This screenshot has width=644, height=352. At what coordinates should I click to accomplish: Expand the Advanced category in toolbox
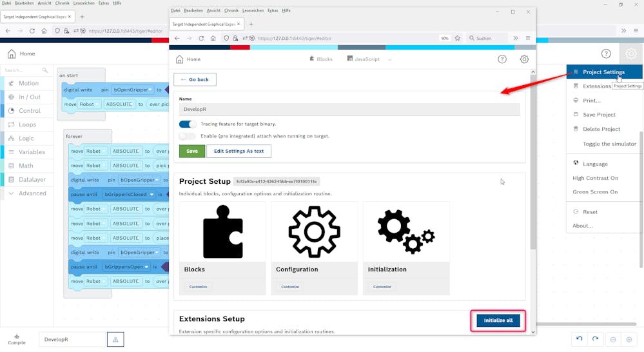point(32,193)
